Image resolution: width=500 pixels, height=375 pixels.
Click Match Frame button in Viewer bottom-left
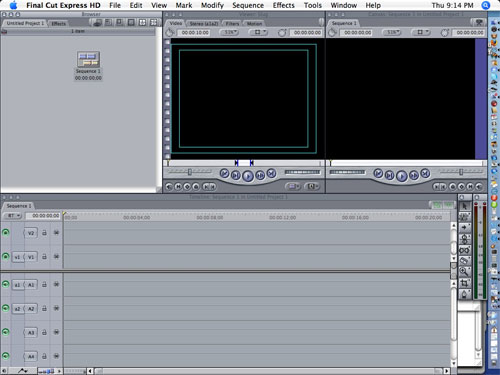point(169,187)
